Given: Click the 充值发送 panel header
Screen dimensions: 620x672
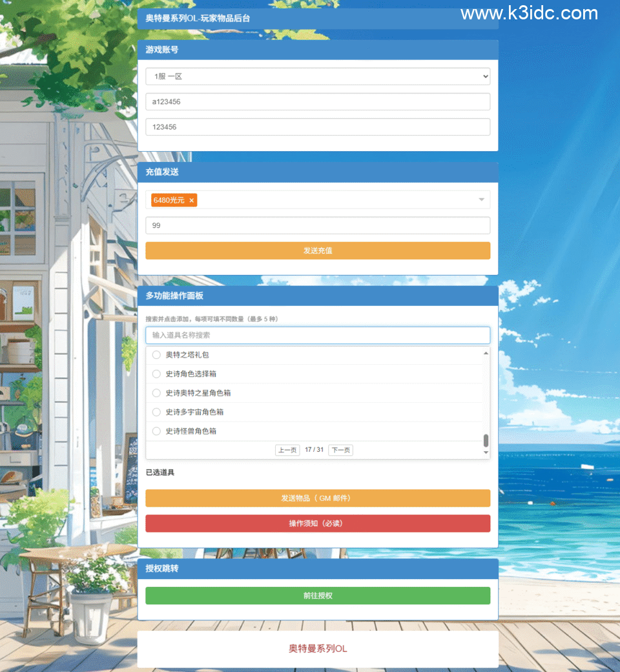Looking at the screenshot, I should (x=318, y=172).
